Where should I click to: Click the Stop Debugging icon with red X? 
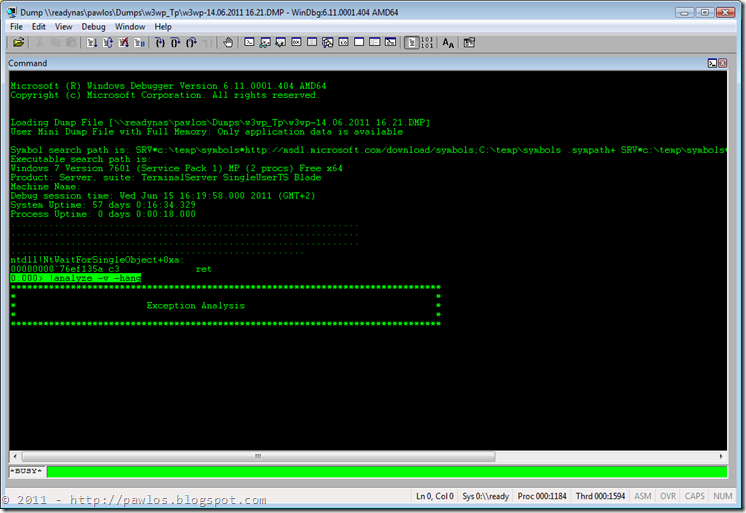(123, 43)
